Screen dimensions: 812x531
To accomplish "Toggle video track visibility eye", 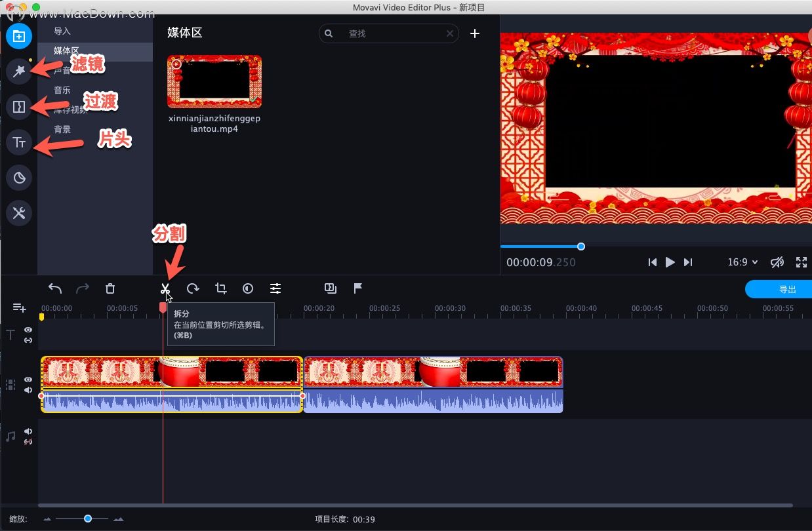I will tap(28, 380).
